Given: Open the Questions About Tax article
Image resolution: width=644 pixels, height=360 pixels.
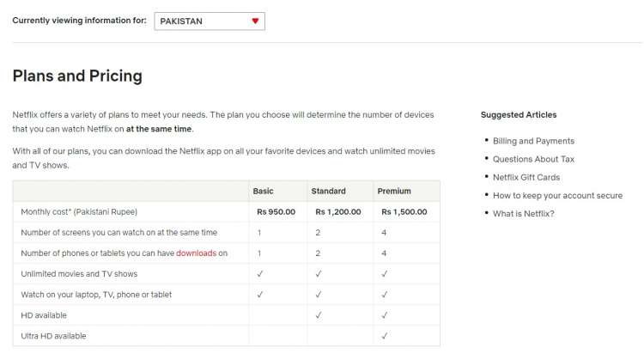Looking at the screenshot, I should coord(532,159).
